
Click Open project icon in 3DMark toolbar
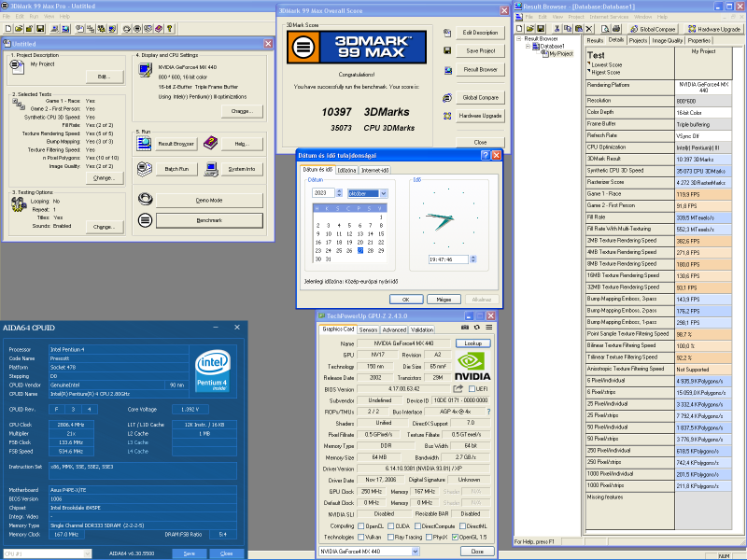pos(19,29)
